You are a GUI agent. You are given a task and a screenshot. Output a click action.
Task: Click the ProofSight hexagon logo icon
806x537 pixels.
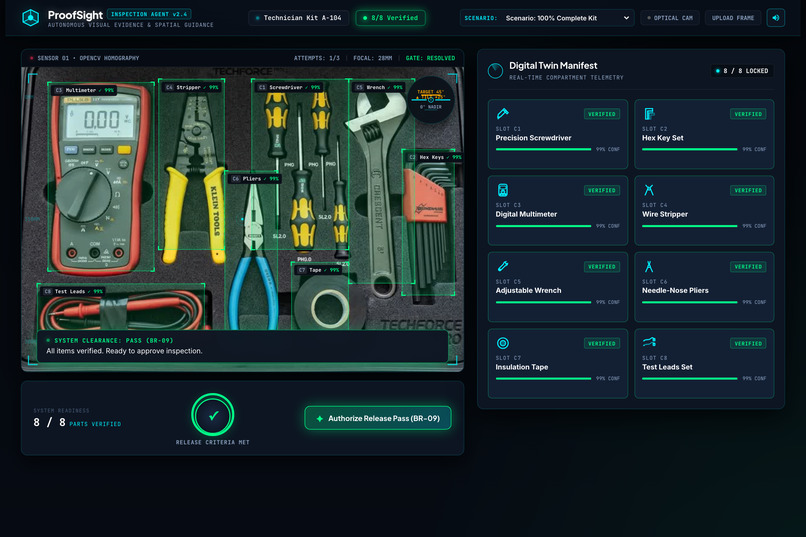tap(31, 17)
